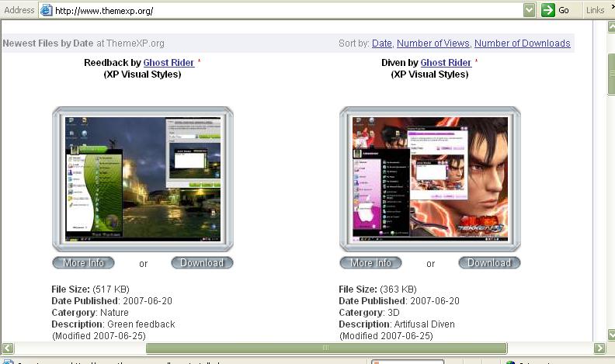
Task: Click the address URL field
Action: pos(288,11)
